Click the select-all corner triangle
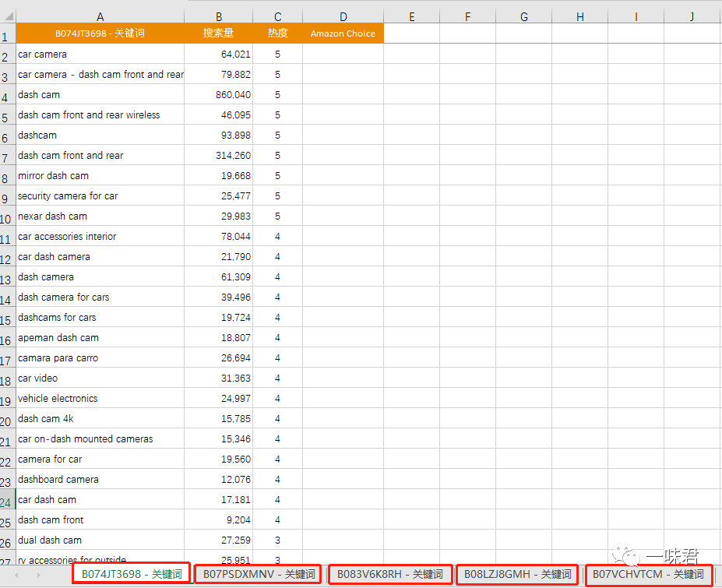The width and height of the screenshot is (722, 588). [9, 17]
